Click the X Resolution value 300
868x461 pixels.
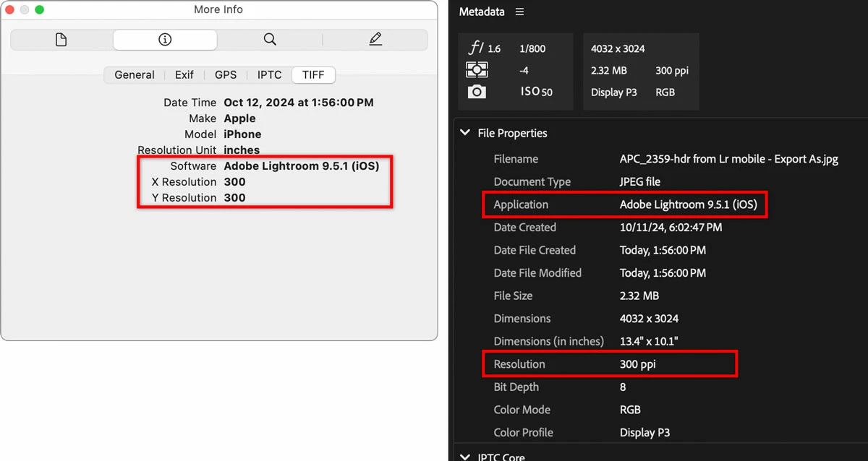tap(234, 182)
